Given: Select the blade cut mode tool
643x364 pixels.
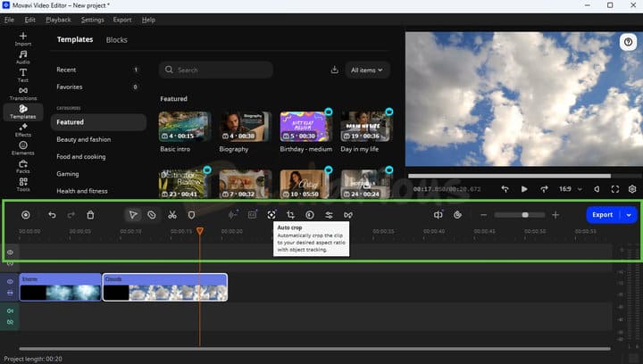Looking at the screenshot, I should [x=152, y=215].
